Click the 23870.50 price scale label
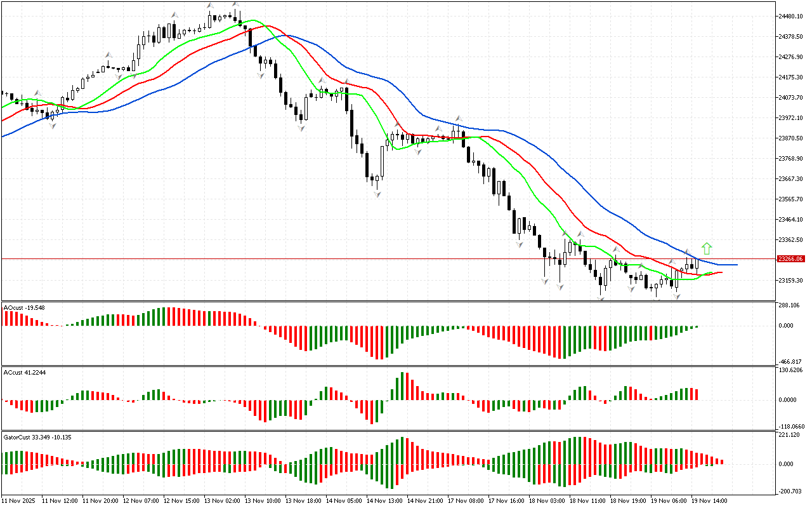The image size is (812, 508). [793, 138]
